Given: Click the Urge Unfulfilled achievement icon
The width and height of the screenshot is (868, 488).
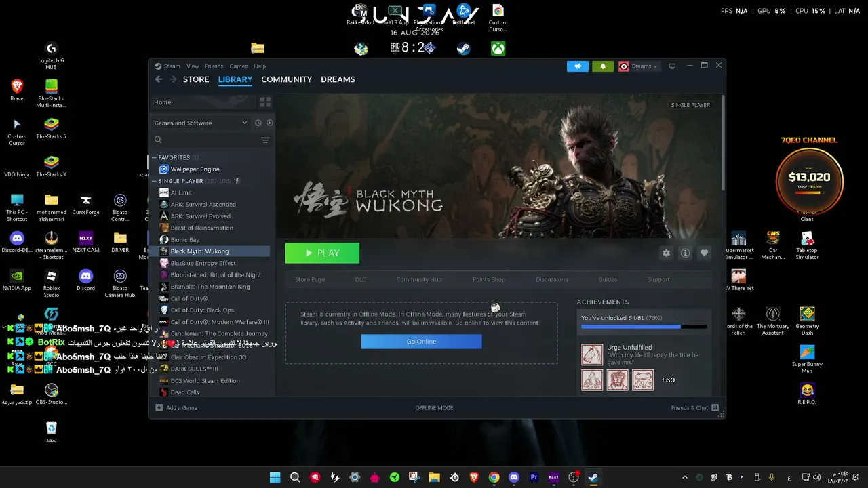Looking at the screenshot, I should pyautogui.click(x=592, y=354).
